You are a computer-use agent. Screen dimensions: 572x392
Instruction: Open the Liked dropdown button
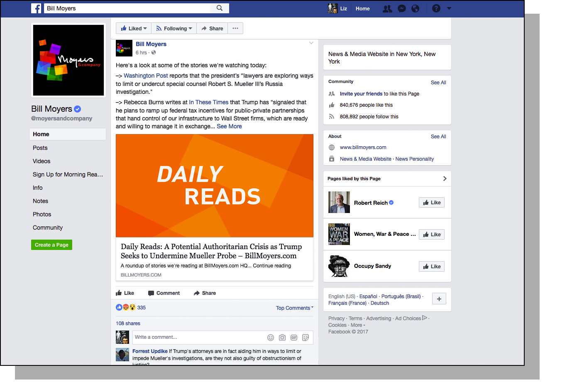click(x=134, y=28)
